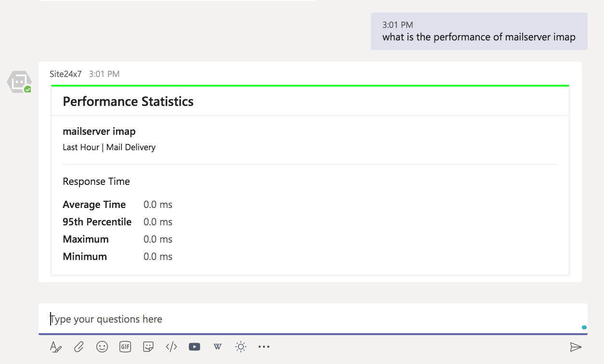Click the Site24x7 bot avatar
The width and height of the screenshot is (604, 364).
(x=19, y=82)
